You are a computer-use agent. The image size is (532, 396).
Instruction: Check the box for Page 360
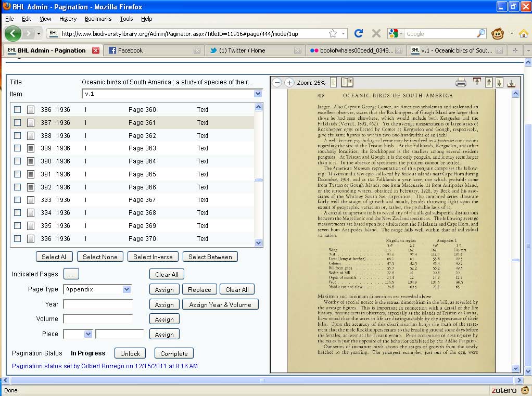pos(18,110)
